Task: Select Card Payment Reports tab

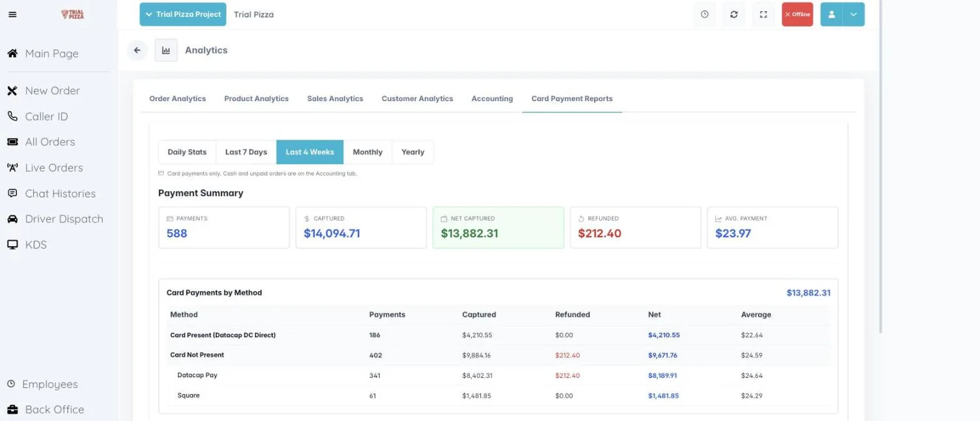Action: coord(572,99)
